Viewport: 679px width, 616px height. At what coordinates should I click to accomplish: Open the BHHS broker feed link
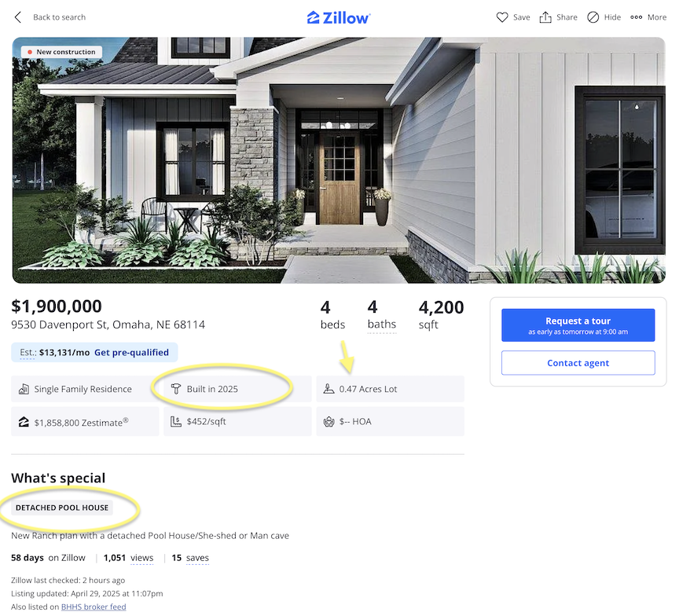click(94, 607)
